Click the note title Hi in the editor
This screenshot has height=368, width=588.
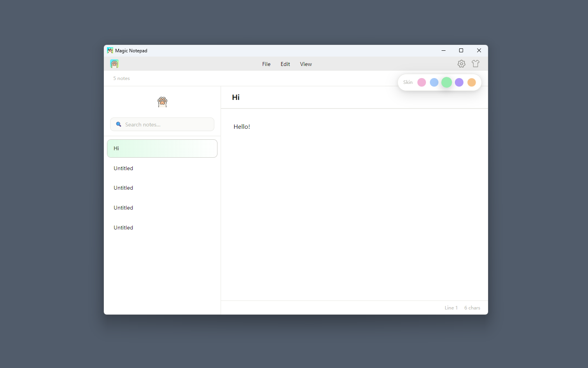(236, 98)
